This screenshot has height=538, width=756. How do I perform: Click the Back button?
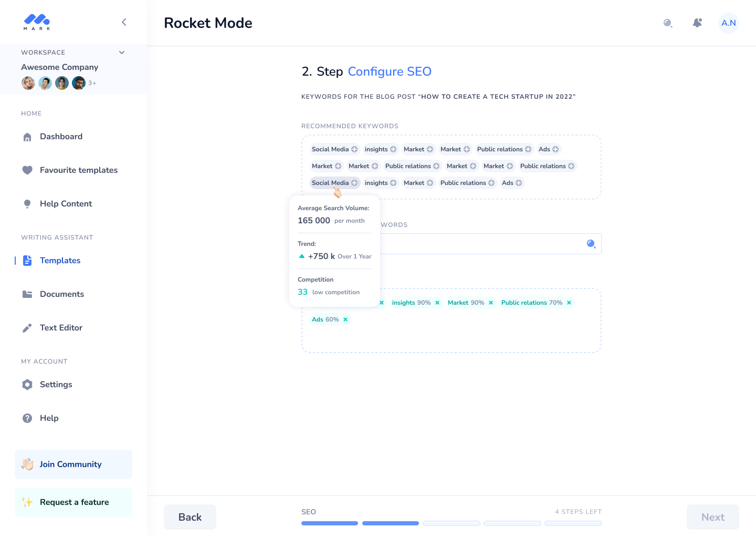[190, 517]
